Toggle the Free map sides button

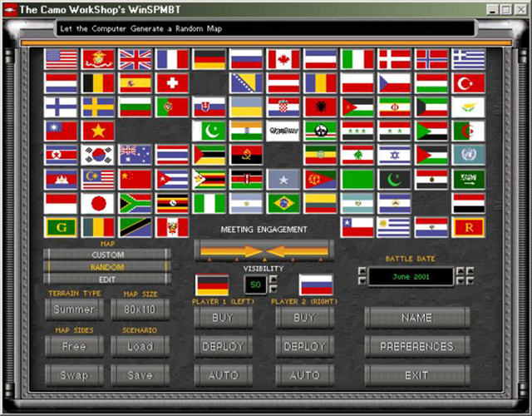(74, 347)
